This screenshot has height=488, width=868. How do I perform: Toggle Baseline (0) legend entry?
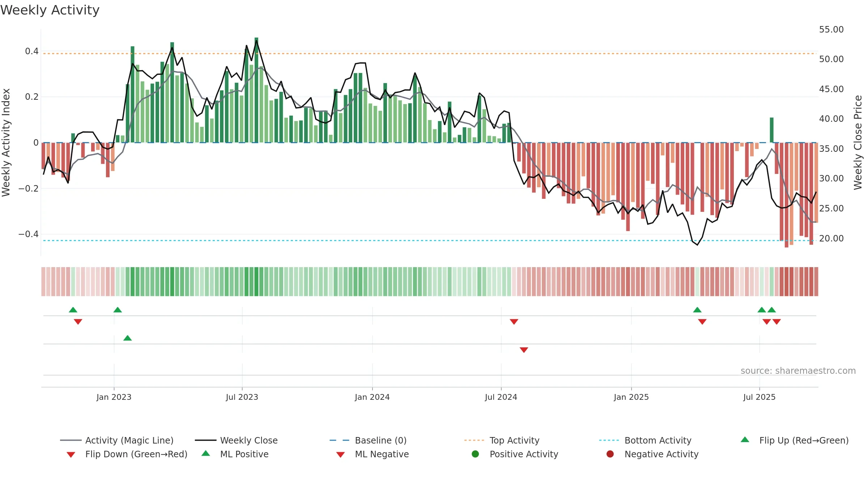[x=368, y=440]
